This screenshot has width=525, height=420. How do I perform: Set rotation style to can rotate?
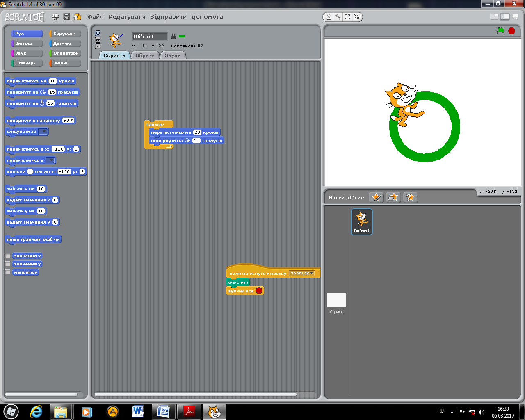98,33
